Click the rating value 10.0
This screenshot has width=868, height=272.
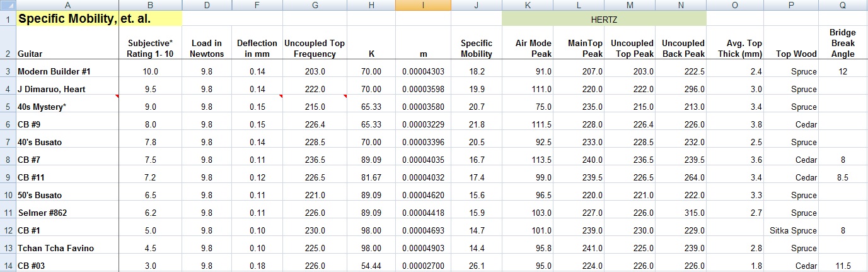click(x=150, y=71)
